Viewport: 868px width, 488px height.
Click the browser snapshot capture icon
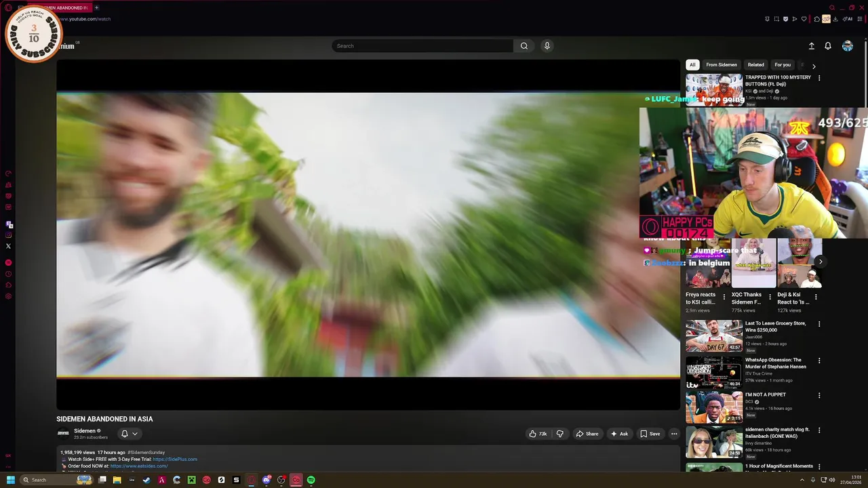[776, 19]
